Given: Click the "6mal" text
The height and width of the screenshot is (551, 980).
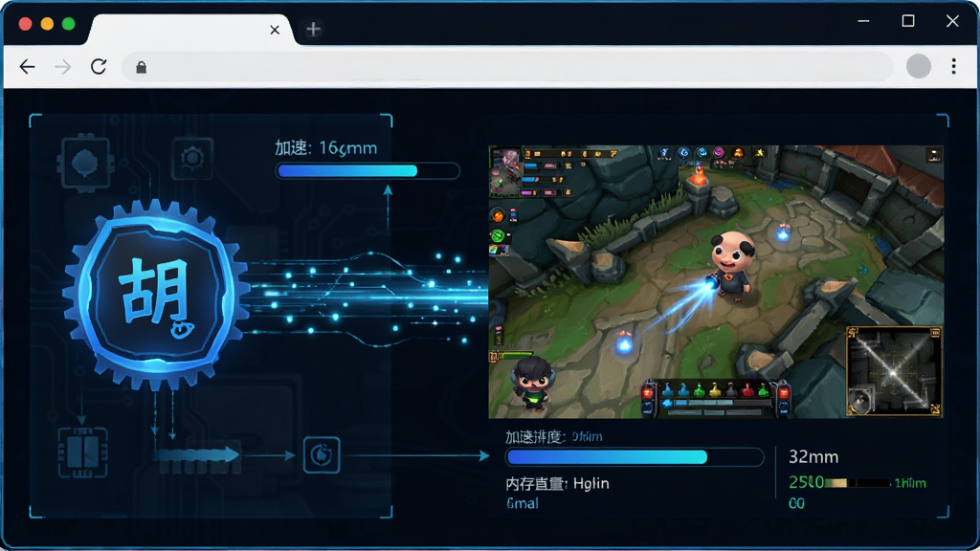Looking at the screenshot, I should click(x=522, y=503).
